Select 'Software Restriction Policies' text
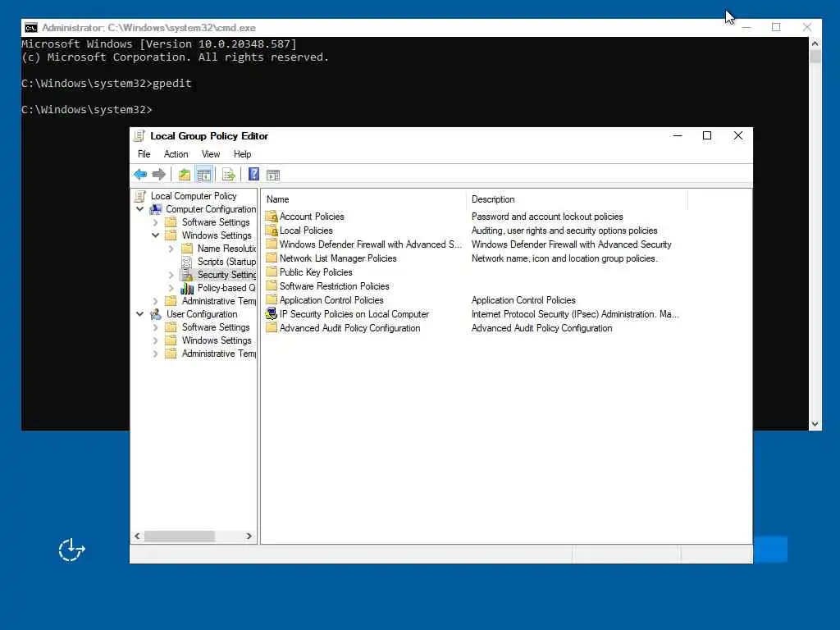 [335, 286]
